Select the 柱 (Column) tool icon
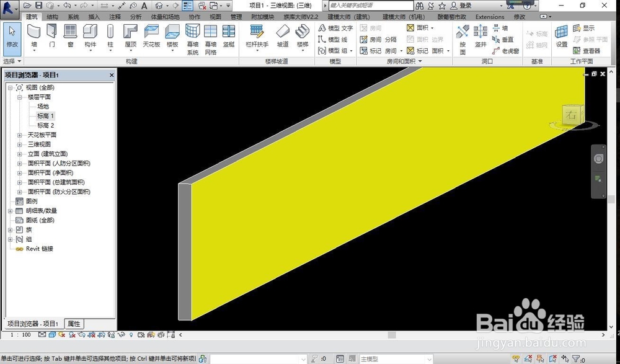 [x=110, y=32]
